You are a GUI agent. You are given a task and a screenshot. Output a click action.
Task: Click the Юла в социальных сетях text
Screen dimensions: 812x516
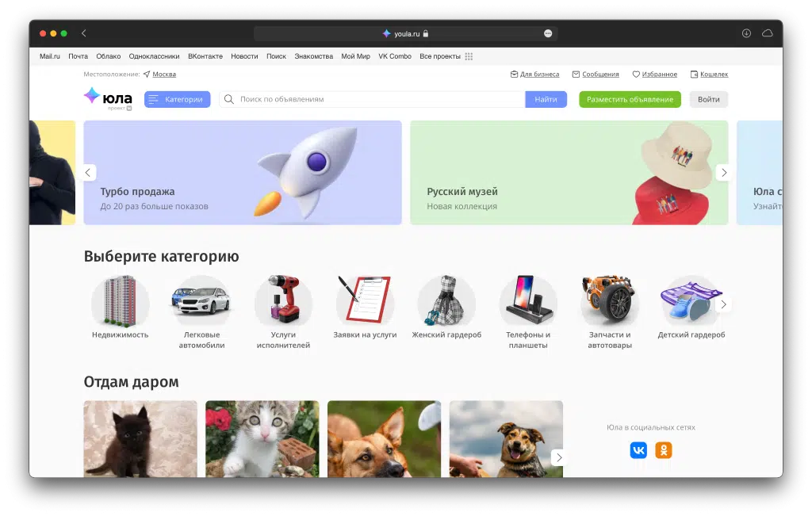[x=651, y=427]
